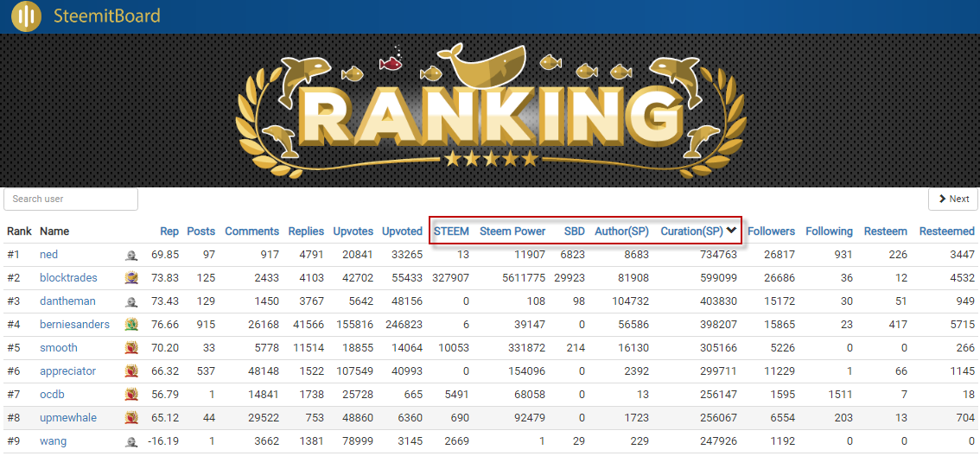Click the SteemitBoard round logo icon
This screenshot has width=980, height=456.
(x=26, y=16)
